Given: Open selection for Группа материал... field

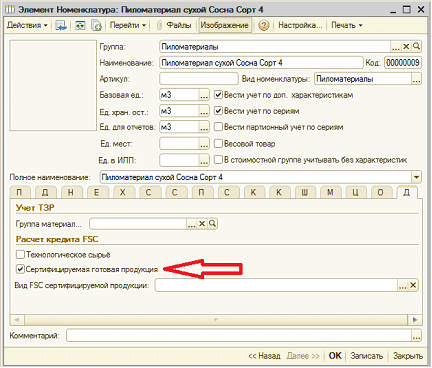Looking at the screenshot, I should (x=191, y=224).
